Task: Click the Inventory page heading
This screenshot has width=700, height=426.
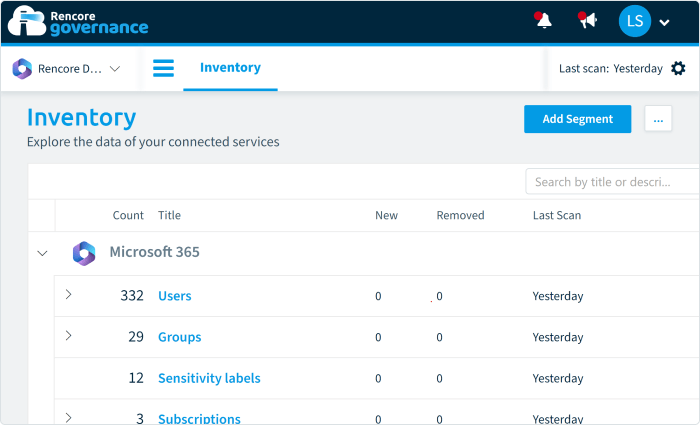Action: click(81, 117)
